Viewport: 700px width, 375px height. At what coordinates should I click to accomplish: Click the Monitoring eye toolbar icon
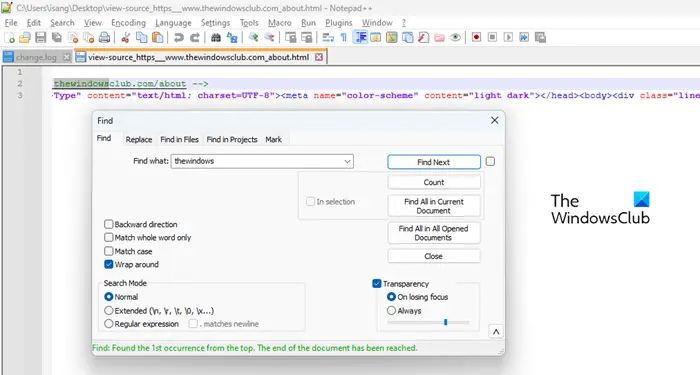coord(455,38)
